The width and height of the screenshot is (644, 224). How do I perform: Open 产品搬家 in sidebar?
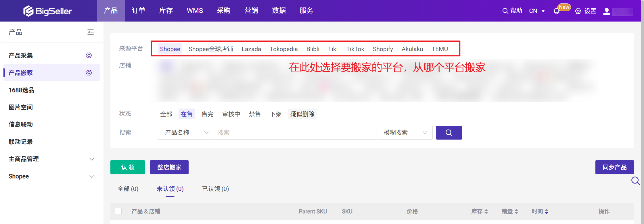[21, 73]
